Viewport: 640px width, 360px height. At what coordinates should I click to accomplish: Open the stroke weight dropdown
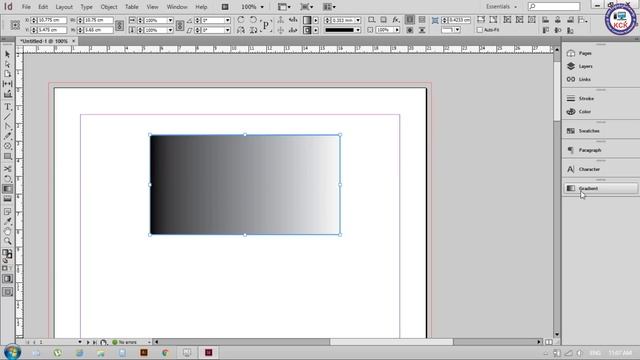(358, 20)
